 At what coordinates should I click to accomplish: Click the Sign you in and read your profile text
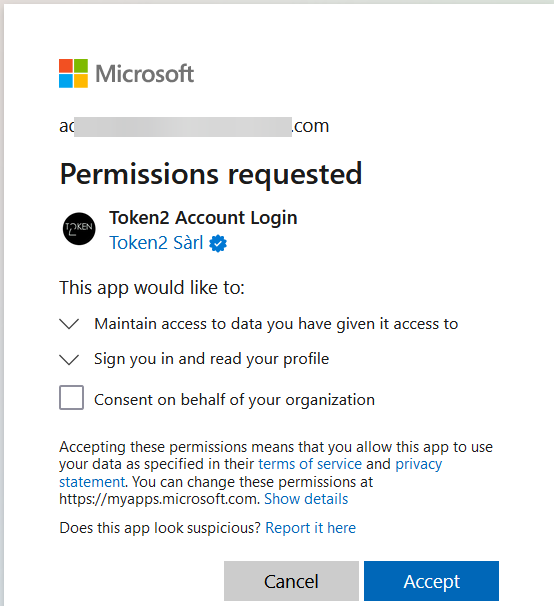(x=211, y=359)
